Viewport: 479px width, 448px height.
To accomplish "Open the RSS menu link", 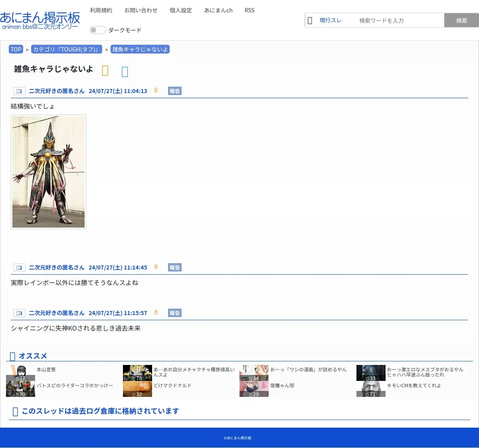I will point(249,10).
